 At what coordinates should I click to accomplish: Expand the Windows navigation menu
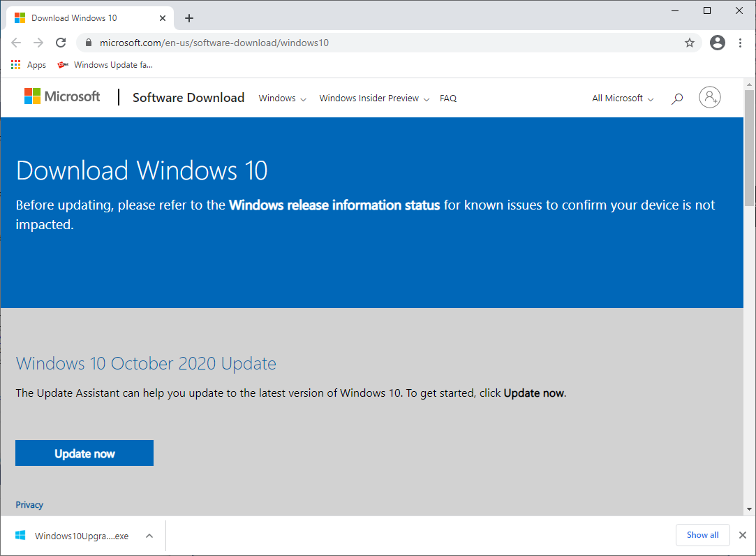point(282,98)
